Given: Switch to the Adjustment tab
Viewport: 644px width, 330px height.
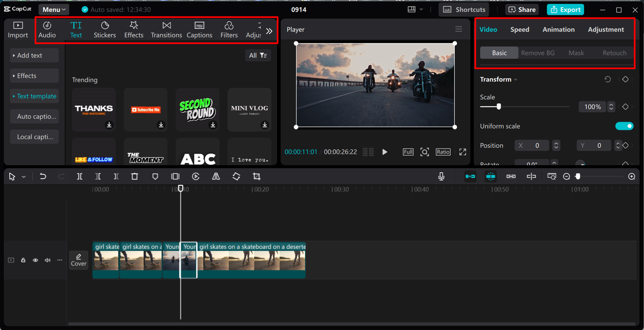Looking at the screenshot, I should 606,30.
